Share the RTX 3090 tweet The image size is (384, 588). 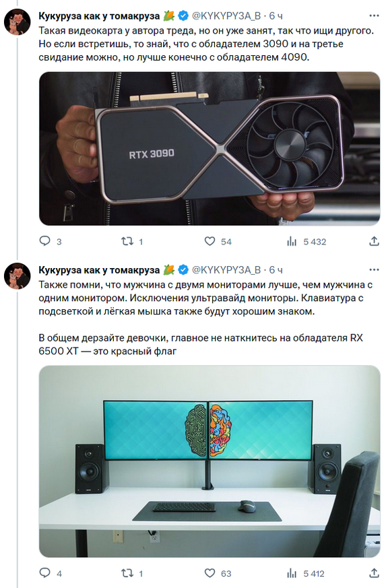[374, 241]
